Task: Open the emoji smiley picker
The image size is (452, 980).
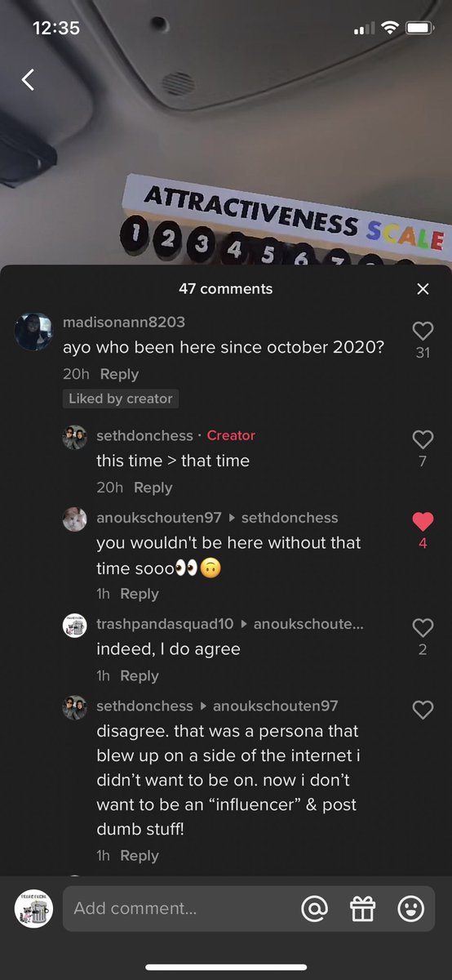Action: pos(410,908)
